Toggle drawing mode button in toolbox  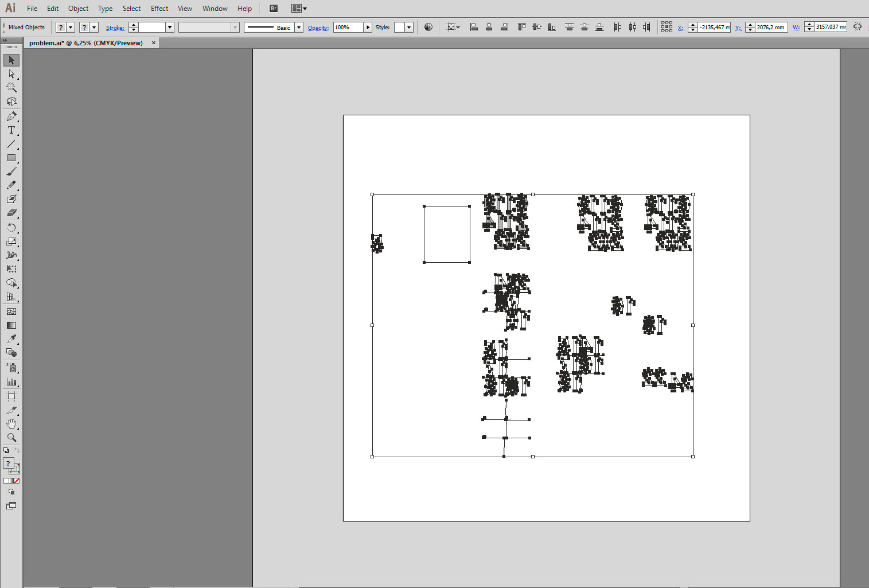11,492
